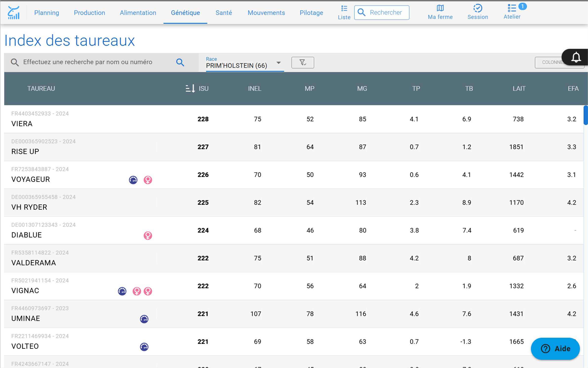Click the notification bell icon
588x368 pixels.
click(x=576, y=57)
